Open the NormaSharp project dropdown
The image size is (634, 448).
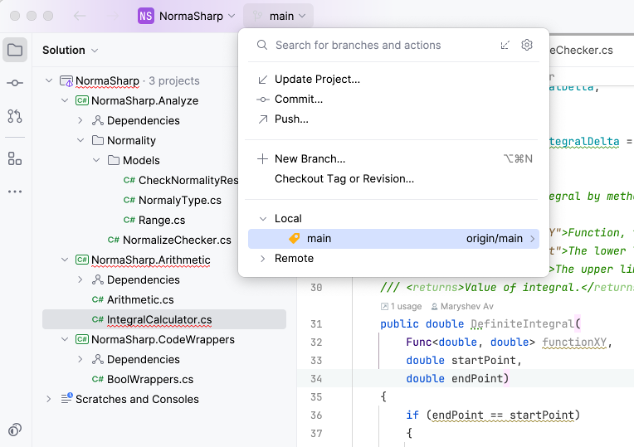pyautogui.click(x=187, y=16)
